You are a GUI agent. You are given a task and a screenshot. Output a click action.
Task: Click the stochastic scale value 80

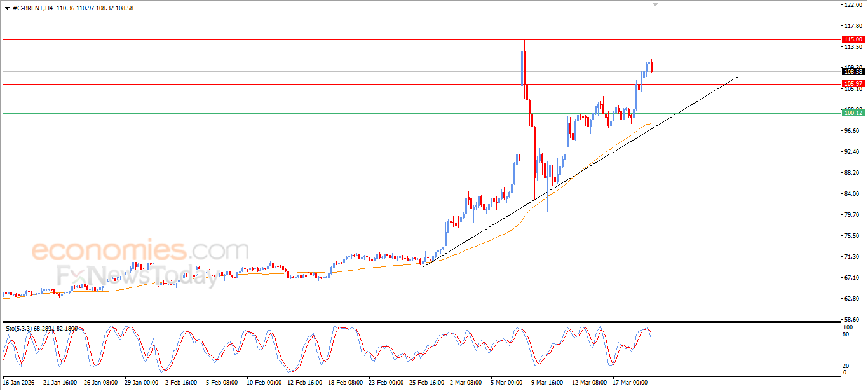pyautogui.click(x=846, y=334)
